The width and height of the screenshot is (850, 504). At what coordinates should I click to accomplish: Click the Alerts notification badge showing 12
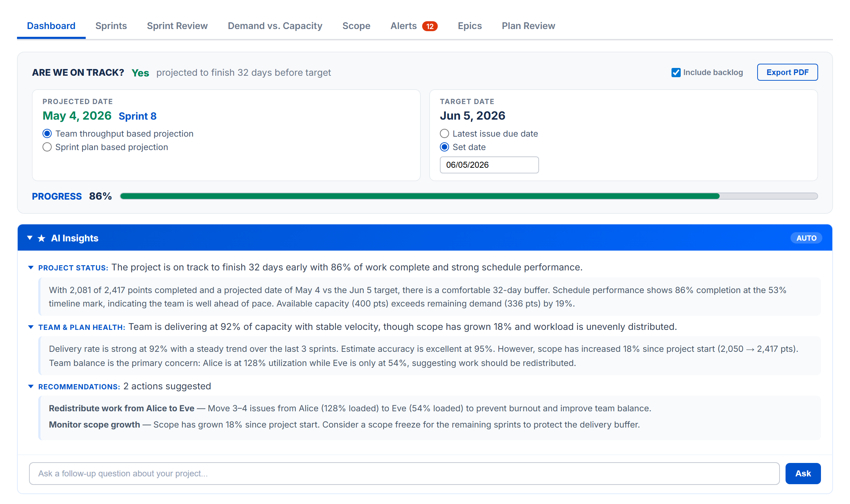(430, 25)
